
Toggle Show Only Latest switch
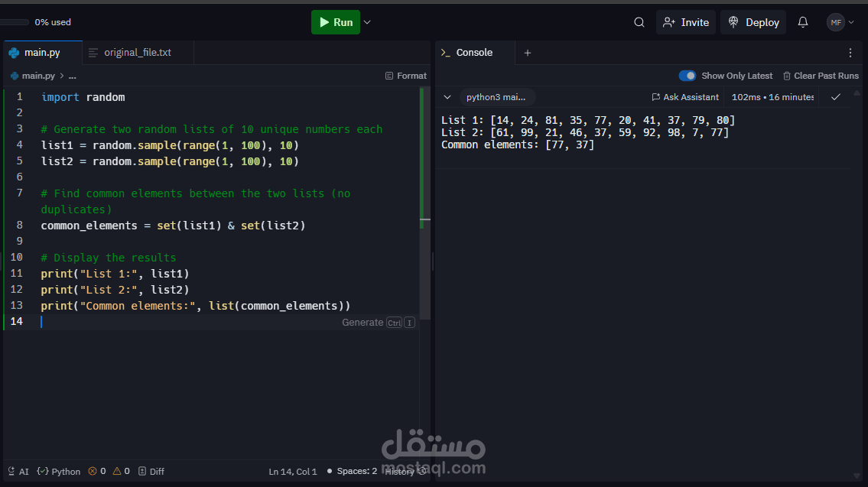coord(687,76)
